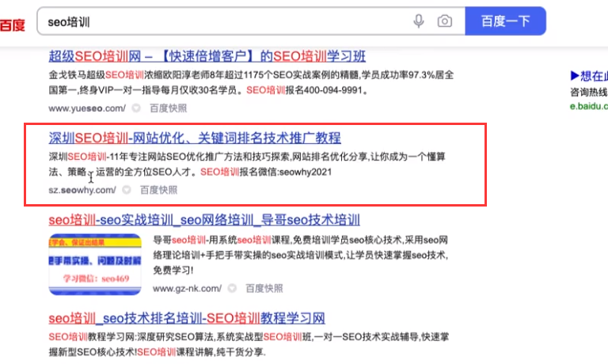Click into the search box containing seo培训
Screen dimensions: 608x364
pyautogui.click(x=225, y=21)
